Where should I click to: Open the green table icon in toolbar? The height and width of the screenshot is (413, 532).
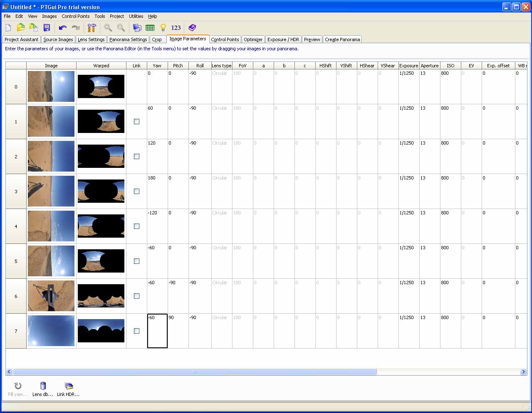coord(150,28)
